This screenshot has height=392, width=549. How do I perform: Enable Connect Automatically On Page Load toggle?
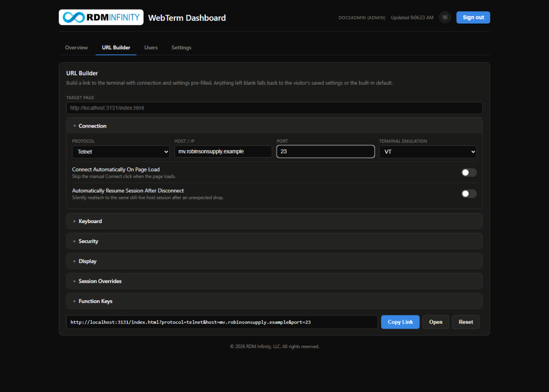point(469,172)
